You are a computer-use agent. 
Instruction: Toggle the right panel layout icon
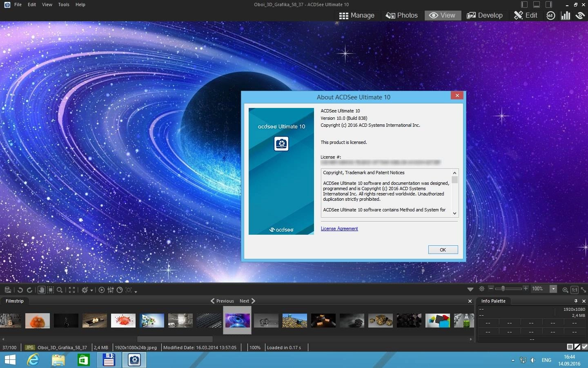(549, 4)
